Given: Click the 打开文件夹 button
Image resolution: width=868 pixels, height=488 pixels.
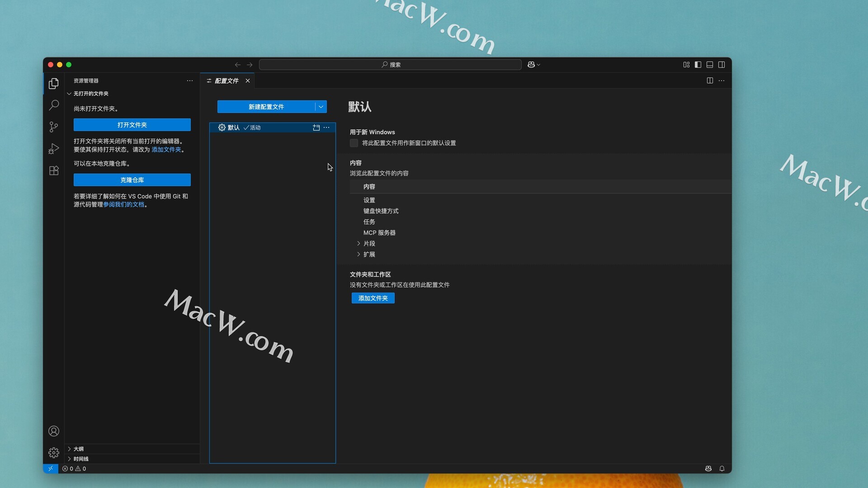Looking at the screenshot, I should point(132,125).
